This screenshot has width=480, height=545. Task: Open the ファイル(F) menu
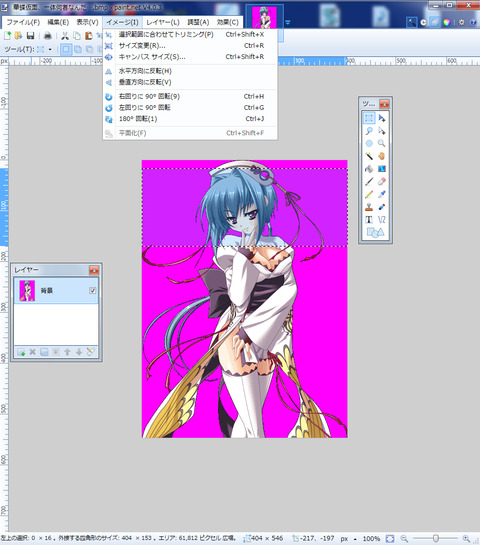click(23, 22)
